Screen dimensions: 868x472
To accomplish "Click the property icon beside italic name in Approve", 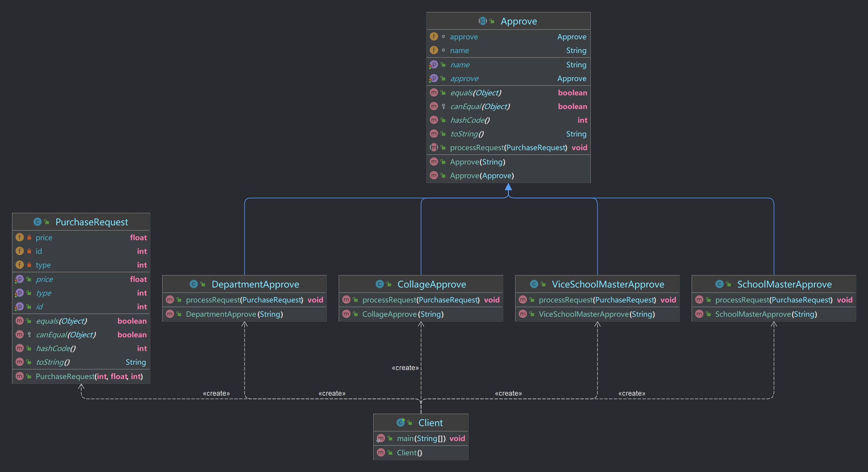I will pyautogui.click(x=434, y=65).
